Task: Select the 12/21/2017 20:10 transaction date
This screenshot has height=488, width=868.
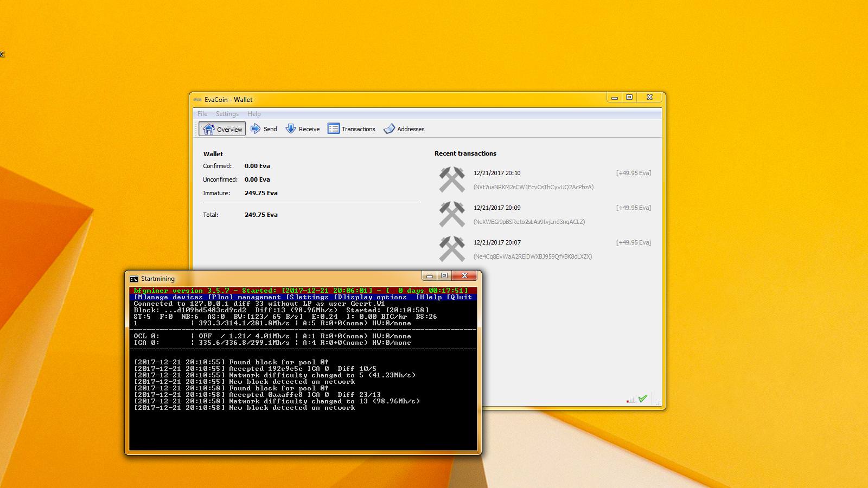Action: 497,174
